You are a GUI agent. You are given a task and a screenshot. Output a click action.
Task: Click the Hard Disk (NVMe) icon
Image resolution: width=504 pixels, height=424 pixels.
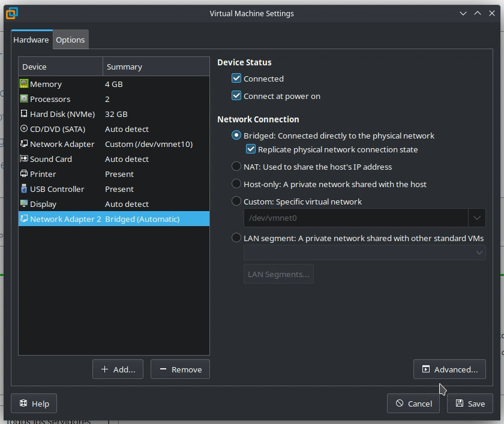[24, 114]
